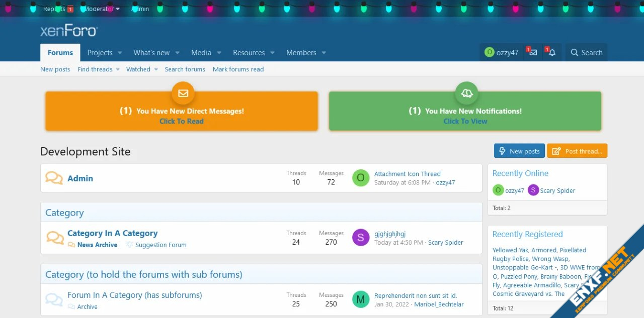Click the green M avatar for Maribel_Bechtelar

click(x=361, y=299)
